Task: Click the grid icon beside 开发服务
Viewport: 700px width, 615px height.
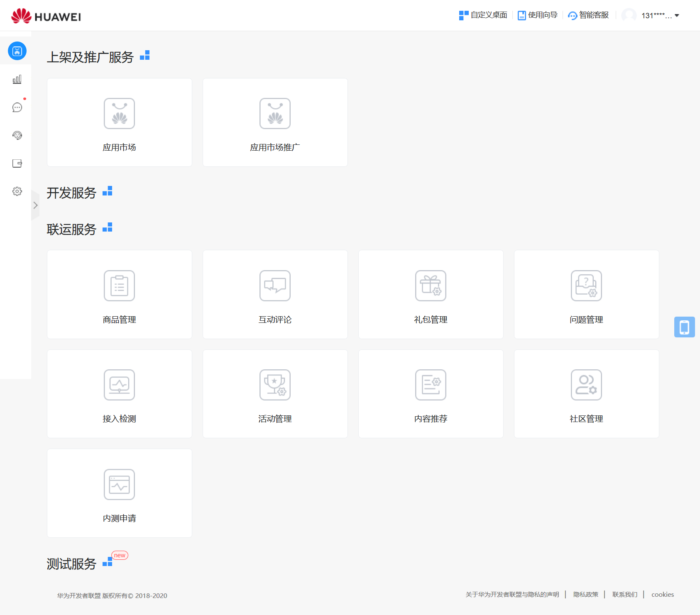Action: point(107,191)
